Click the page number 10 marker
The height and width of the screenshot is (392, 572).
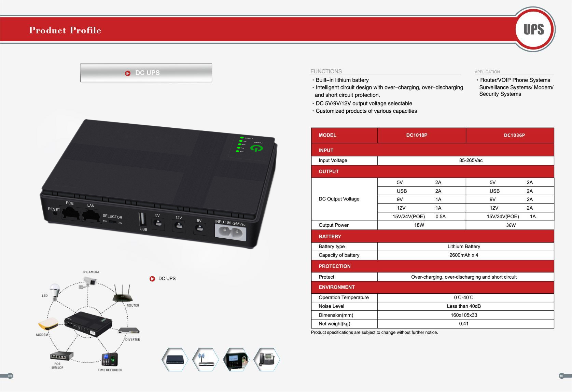click(561, 376)
